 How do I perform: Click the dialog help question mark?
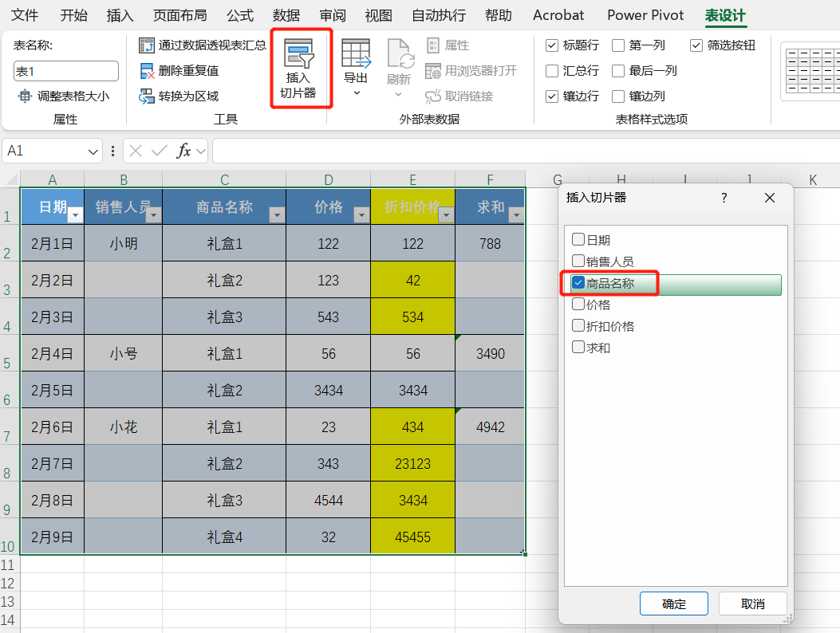click(x=724, y=199)
